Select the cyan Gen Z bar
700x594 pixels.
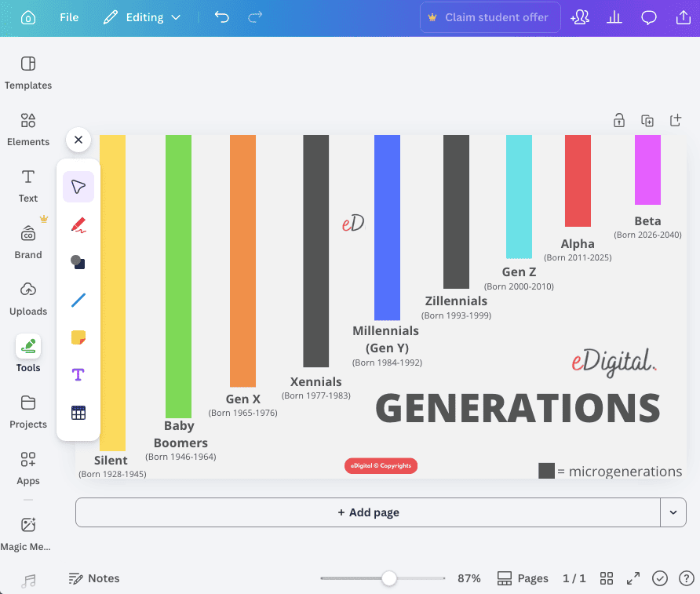point(519,197)
